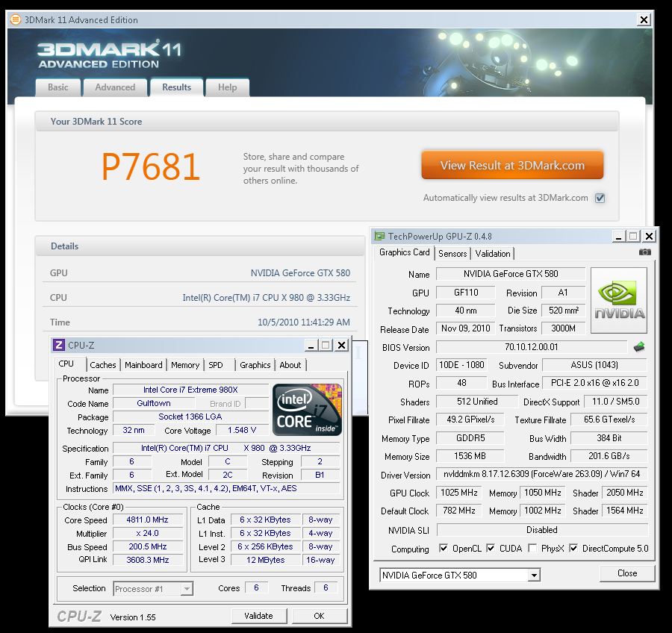
Task: Click the GPU-Z title bar icon
Action: pyautogui.click(x=380, y=236)
